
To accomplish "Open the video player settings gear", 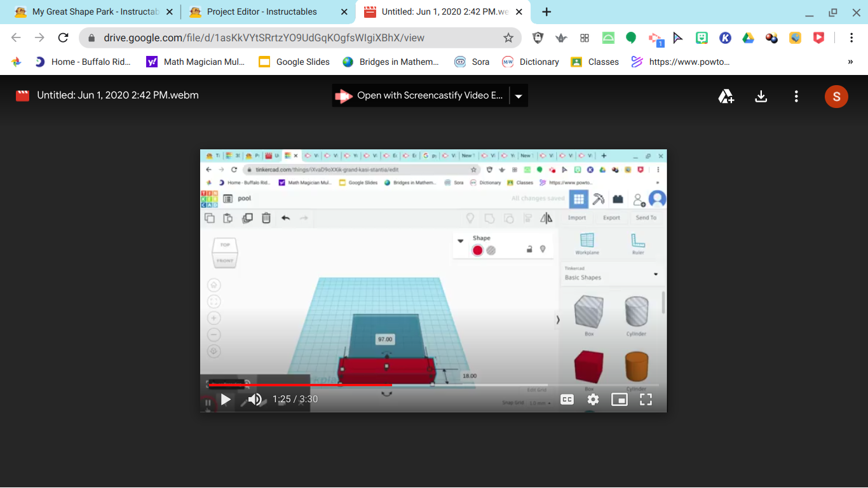I will click(x=593, y=399).
